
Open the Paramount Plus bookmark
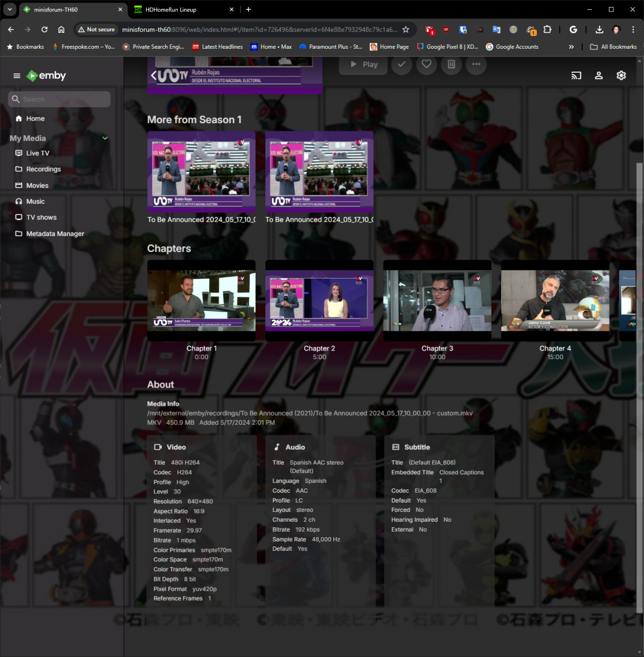pos(330,47)
